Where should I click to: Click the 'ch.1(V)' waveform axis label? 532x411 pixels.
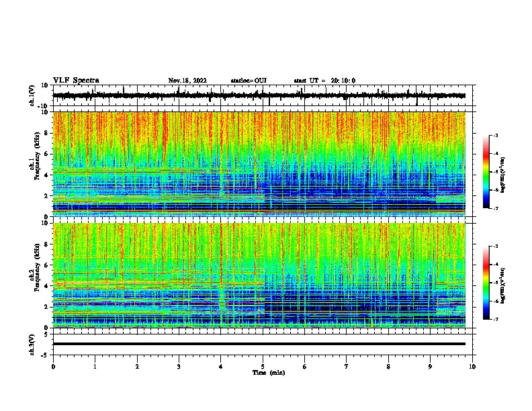click(x=32, y=95)
